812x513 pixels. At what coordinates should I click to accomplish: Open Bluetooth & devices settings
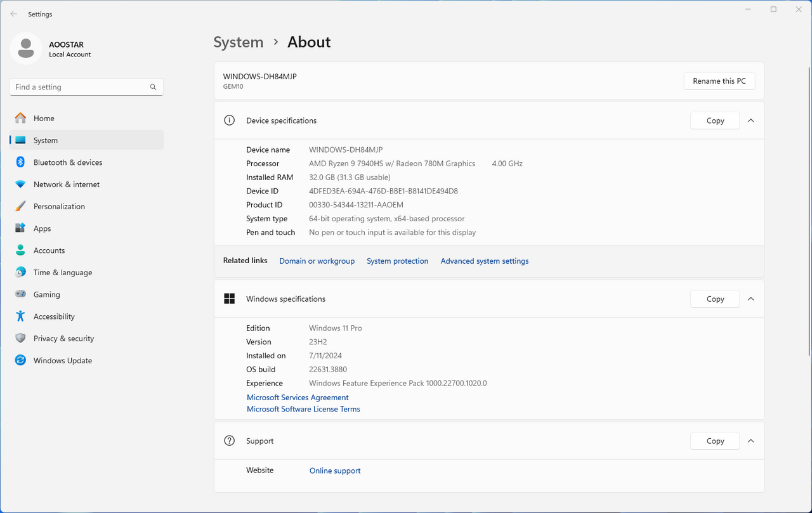pyautogui.click(x=87, y=162)
